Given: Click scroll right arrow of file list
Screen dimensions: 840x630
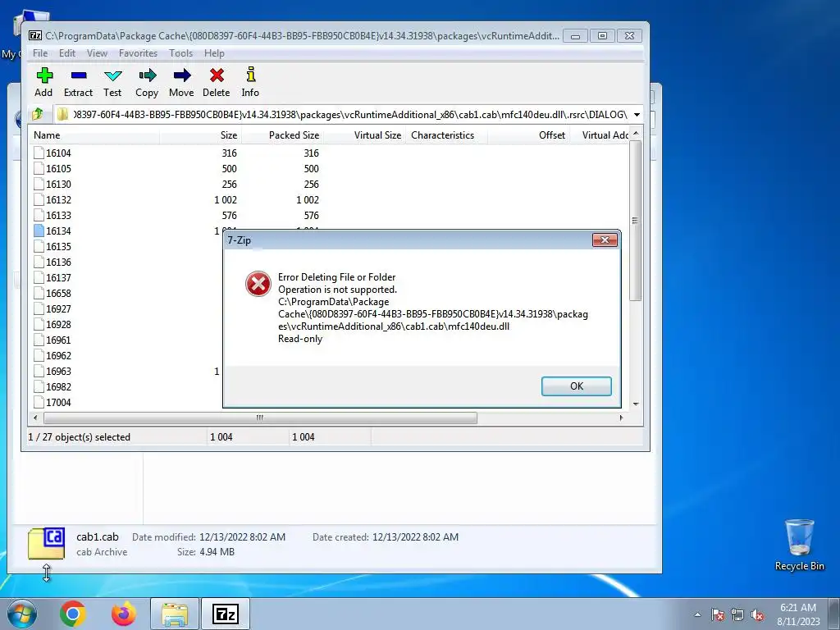Looking at the screenshot, I should (x=621, y=418).
